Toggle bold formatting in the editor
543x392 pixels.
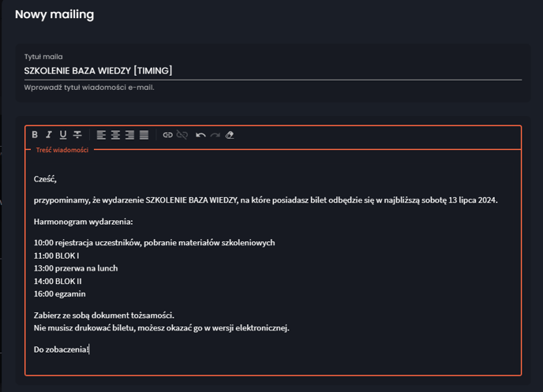(35, 135)
